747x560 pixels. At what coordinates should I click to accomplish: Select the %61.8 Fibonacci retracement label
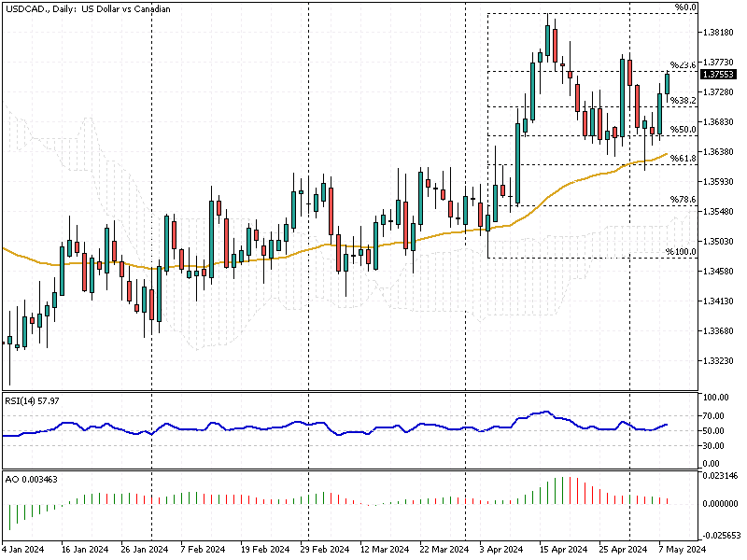coord(684,159)
